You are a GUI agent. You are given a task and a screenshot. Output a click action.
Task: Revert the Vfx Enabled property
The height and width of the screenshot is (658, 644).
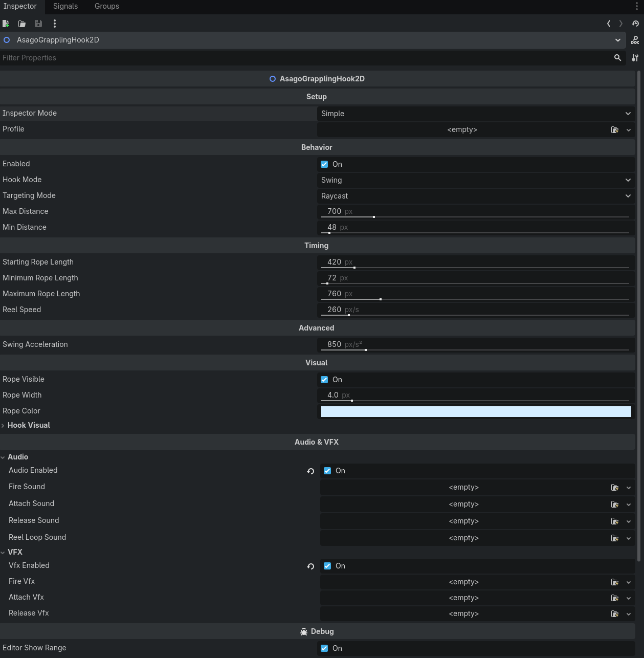310,566
